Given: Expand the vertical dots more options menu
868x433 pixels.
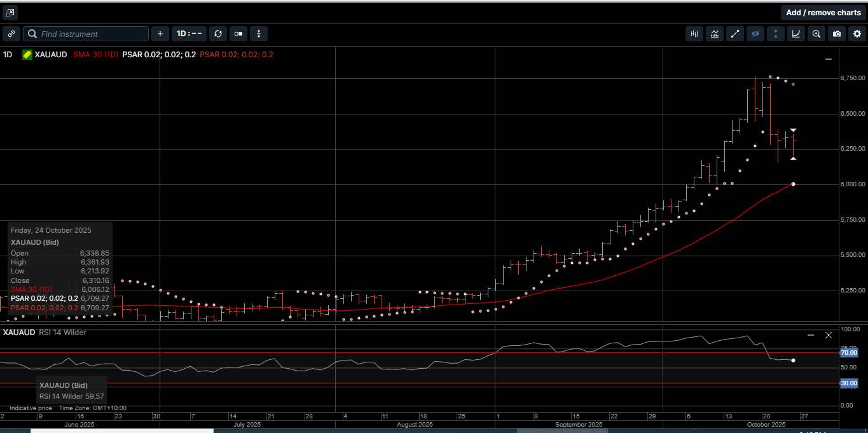Looking at the screenshot, I should [x=259, y=34].
